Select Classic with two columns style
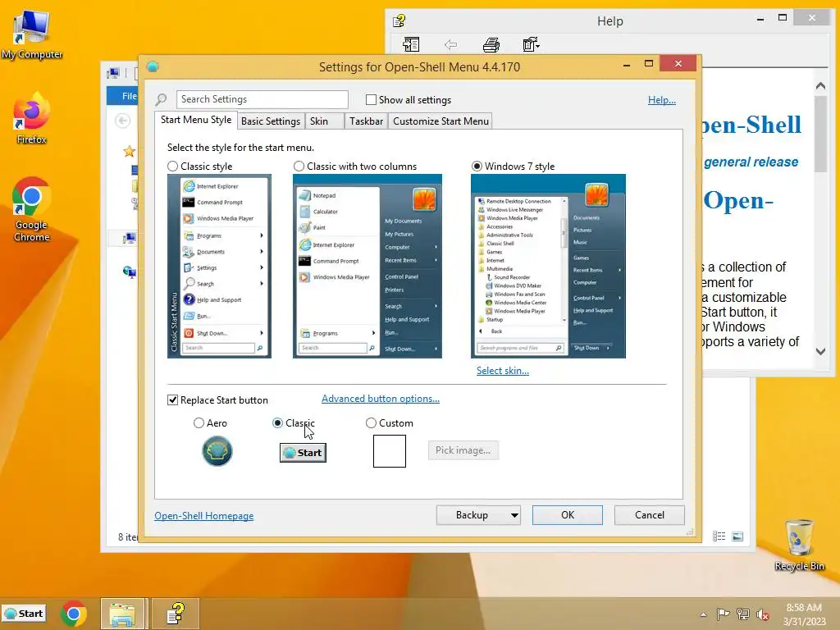This screenshot has height=630, width=840. 299,166
